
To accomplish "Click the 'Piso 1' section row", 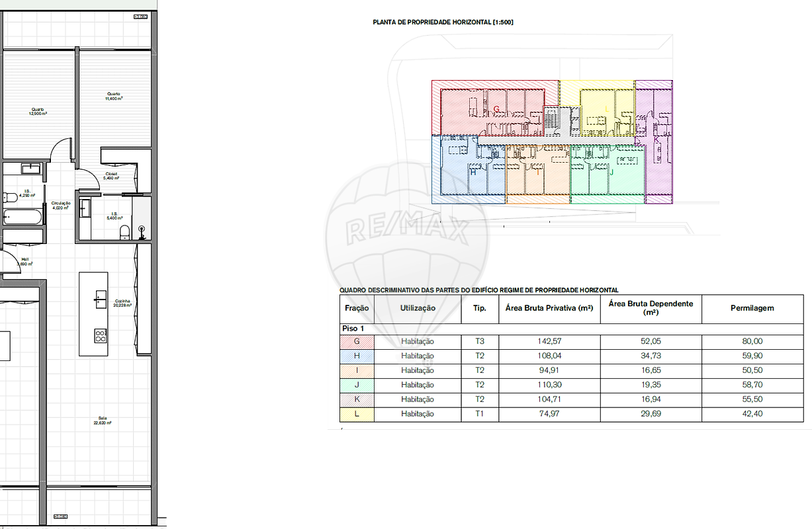I will [x=353, y=329].
